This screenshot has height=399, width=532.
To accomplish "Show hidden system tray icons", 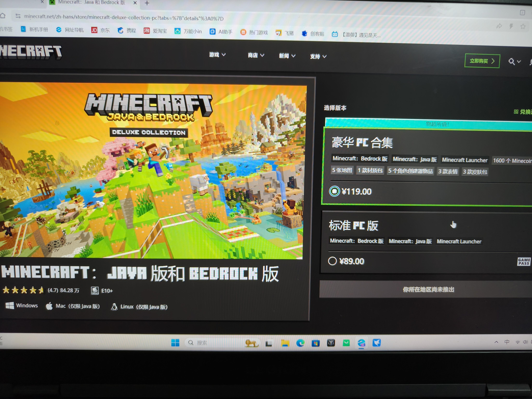I will click(496, 342).
